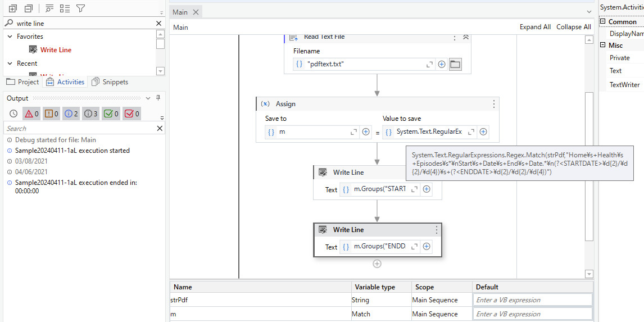Click plus button beside Filename field

point(442,65)
